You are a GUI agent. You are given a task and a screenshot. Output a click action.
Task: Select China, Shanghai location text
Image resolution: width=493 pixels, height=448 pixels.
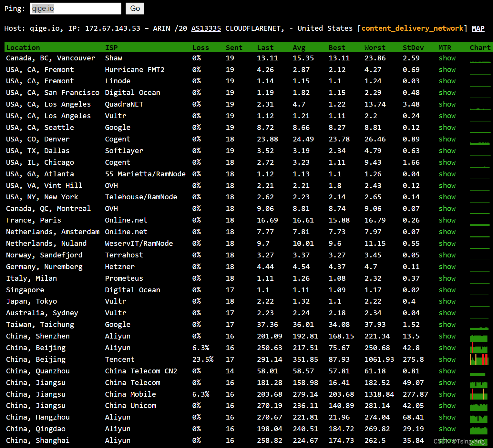(38, 441)
